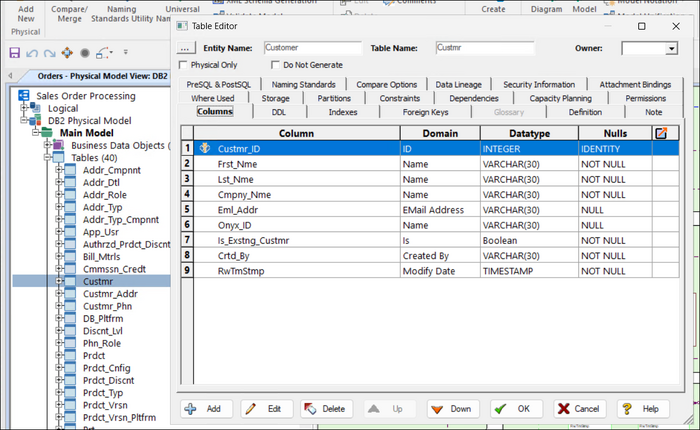Select the Is_Exstng_Custmr column row
Image resolution: width=700 pixels, height=430 pixels.
(x=436, y=240)
